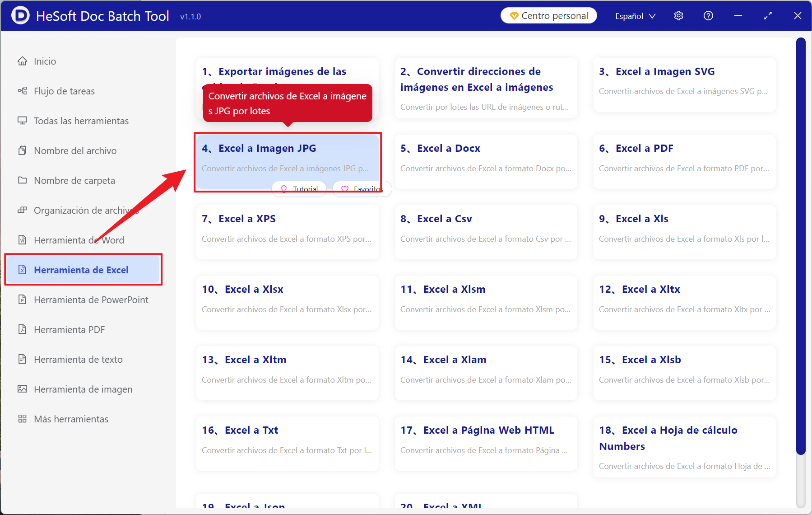Open Excel a Docx tool card
This screenshot has height=515, width=812.
point(486,162)
